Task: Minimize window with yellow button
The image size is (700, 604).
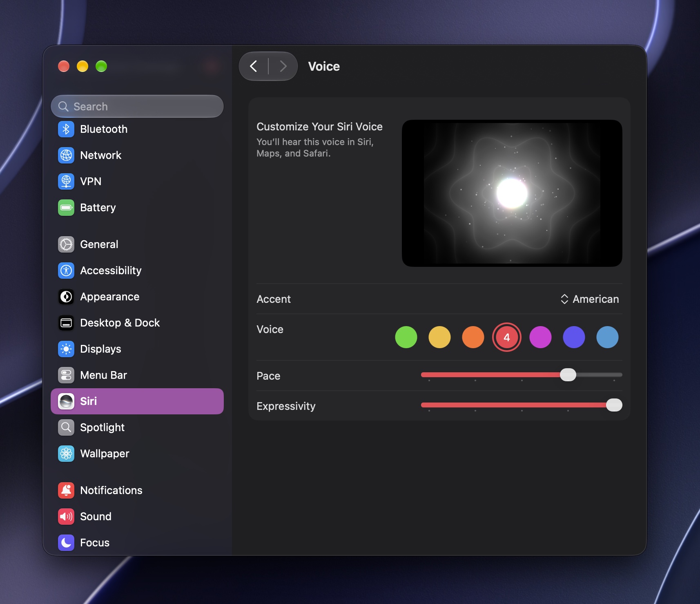Action: point(82,66)
